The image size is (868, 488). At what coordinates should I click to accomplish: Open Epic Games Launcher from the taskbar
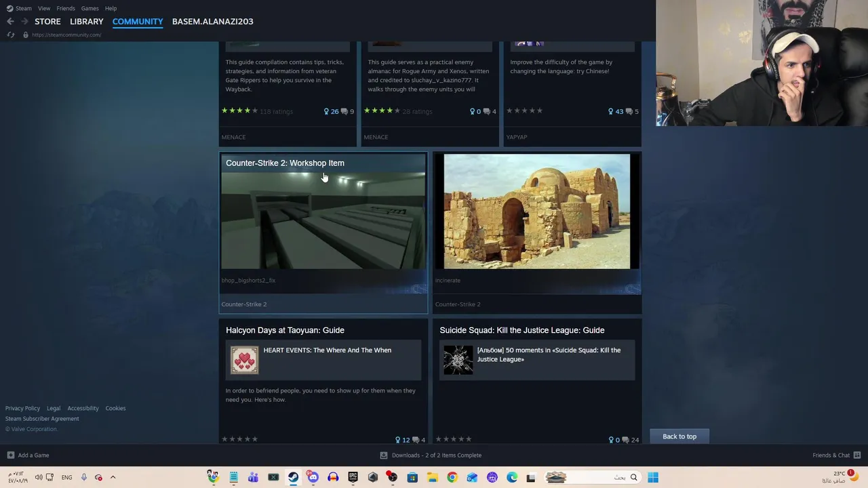click(x=353, y=477)
